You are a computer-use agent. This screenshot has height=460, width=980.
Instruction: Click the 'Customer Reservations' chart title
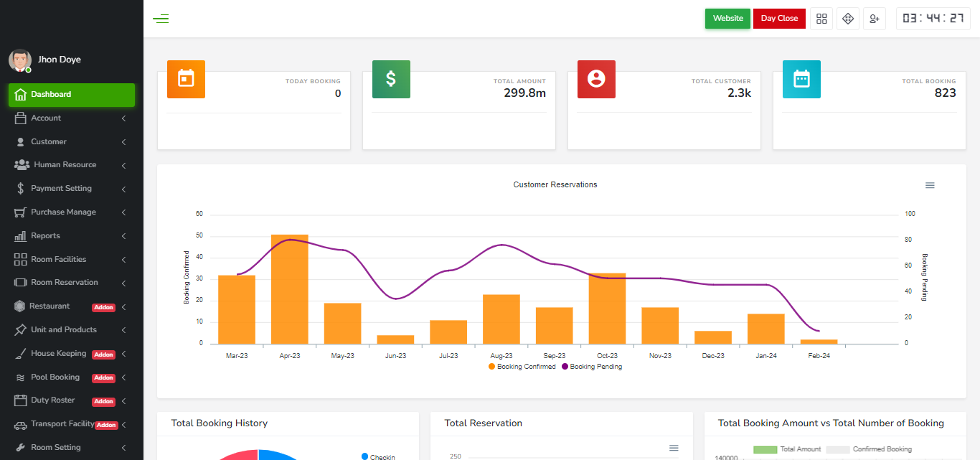[x=555, y=185]
